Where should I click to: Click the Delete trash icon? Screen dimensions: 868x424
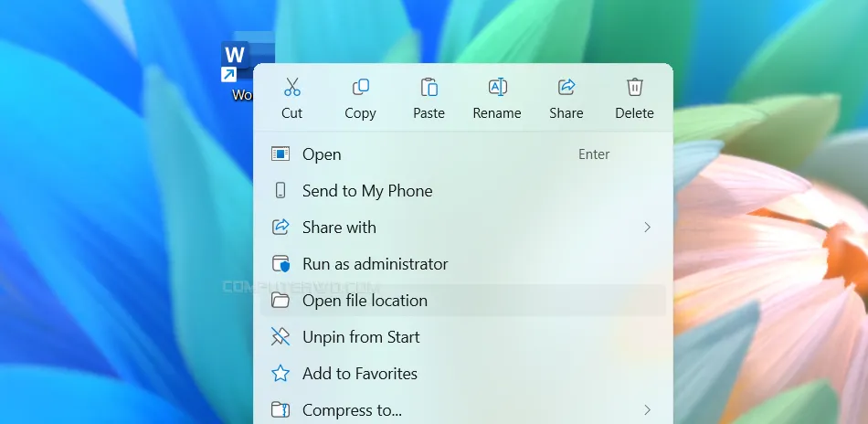[634, 87]
